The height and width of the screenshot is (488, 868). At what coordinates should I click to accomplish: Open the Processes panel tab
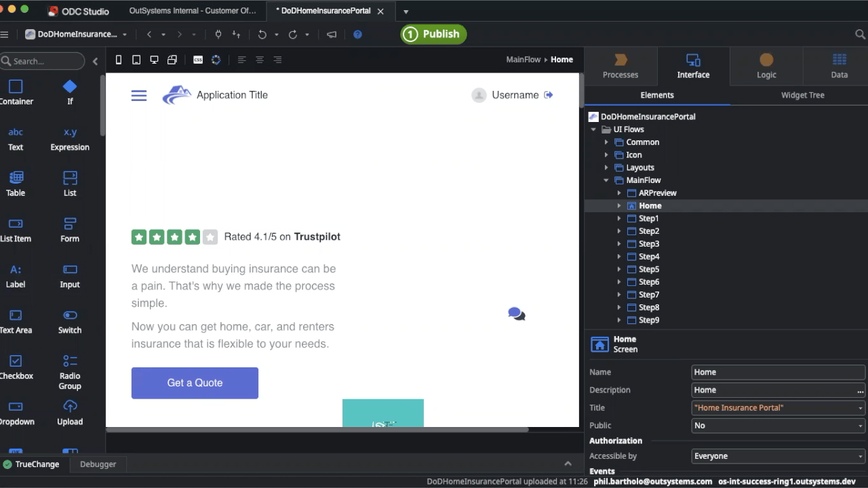pos(620,66)
